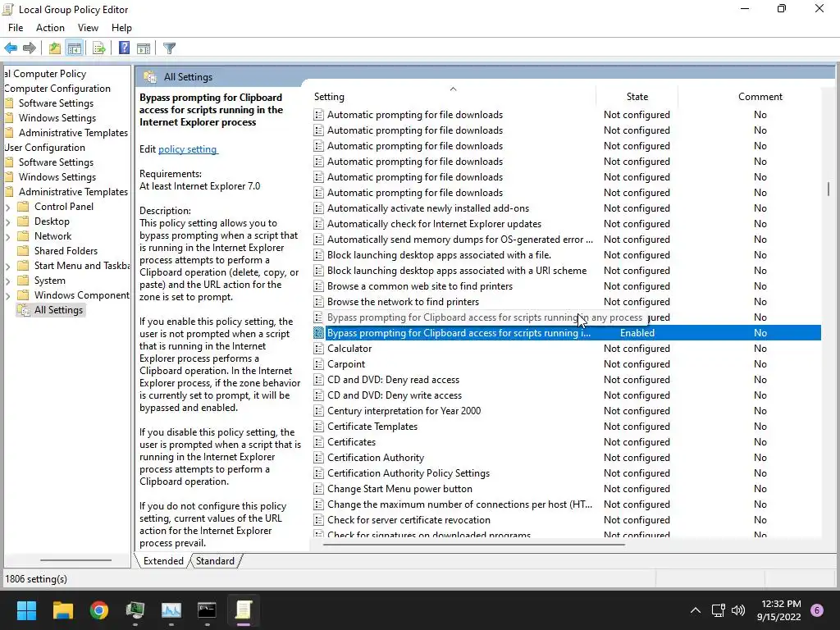Open Help via the question mark icon
Image resolution: width=840 pixels, height=630 pixels.
pyautogui.click(x=124, y=48)
